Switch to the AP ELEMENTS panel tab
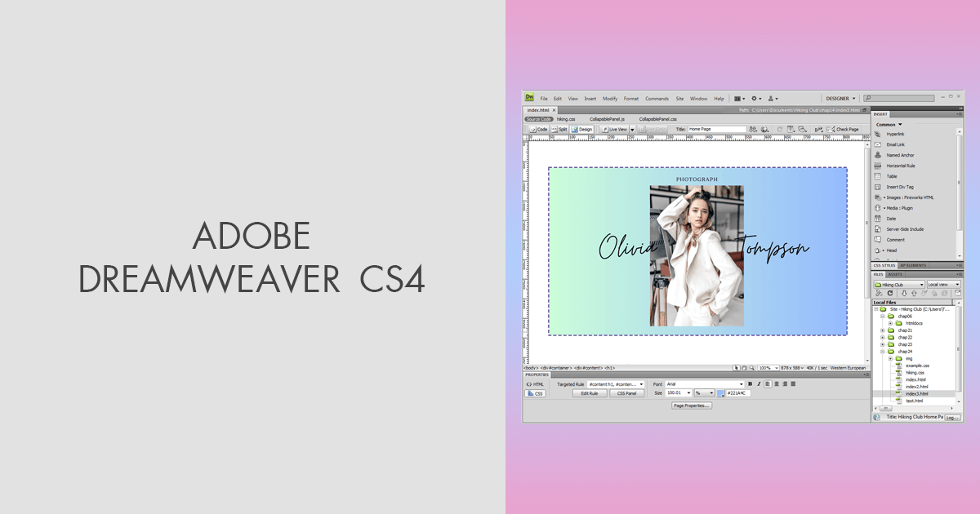Screen dimensions: 980x514 pyautogui.click(x=913, y=265)
